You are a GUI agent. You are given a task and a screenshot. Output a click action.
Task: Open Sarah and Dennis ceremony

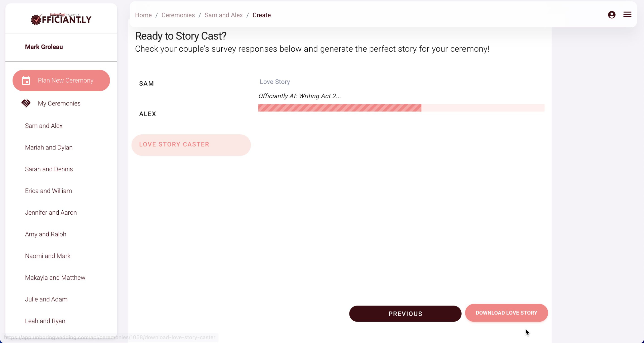coord(49,169)
